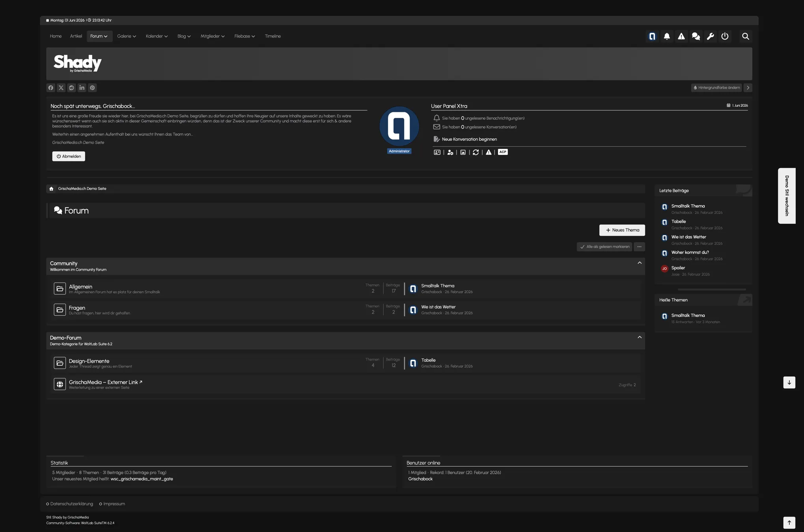Open the administration wrench icon

[711, 36]
